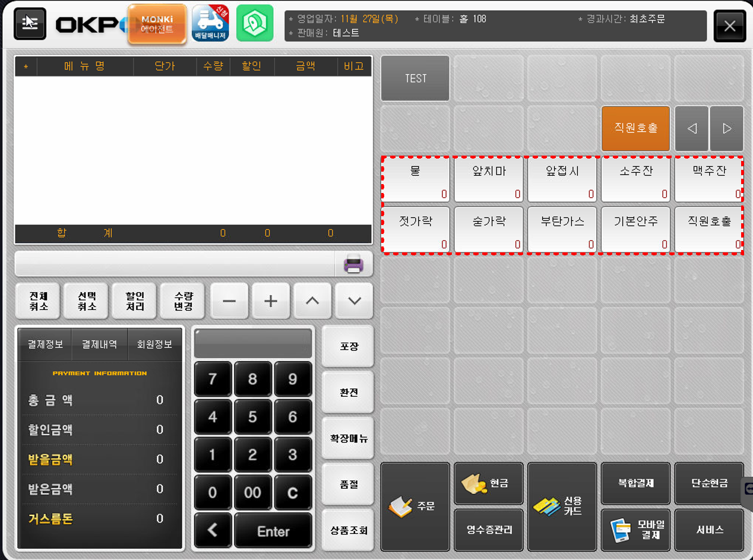
Task: Add 소주잔 menu item
Action: (x=635, y=179)
